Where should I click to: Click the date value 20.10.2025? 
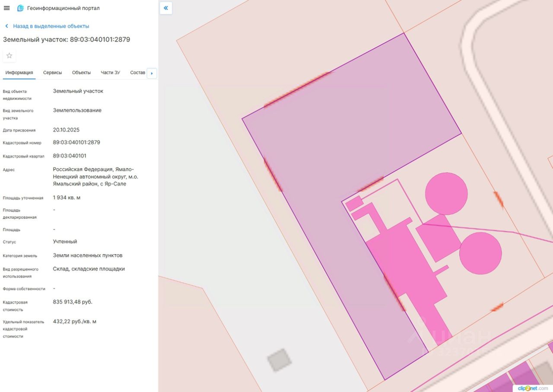(67, 130)
